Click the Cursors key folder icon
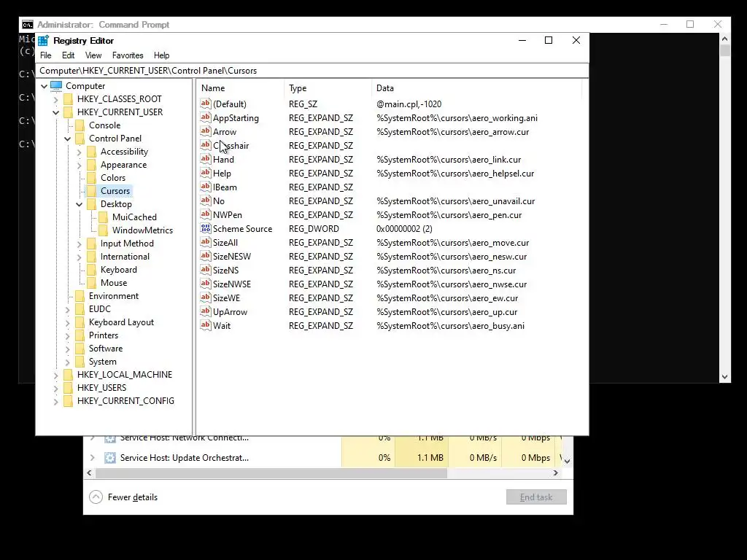 pyautogui.click(x=91, y=190)
